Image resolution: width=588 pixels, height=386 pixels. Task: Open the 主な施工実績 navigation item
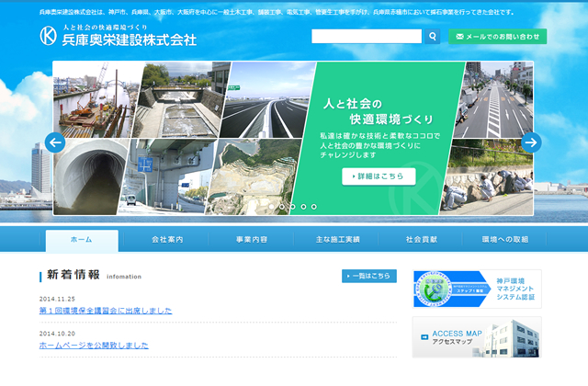(335, 240)
